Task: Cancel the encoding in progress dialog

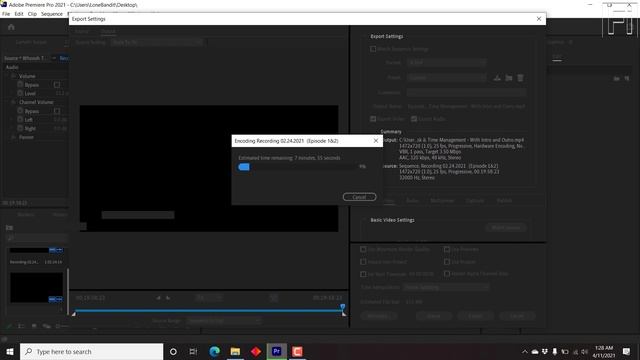Action: tap(359, 197)
